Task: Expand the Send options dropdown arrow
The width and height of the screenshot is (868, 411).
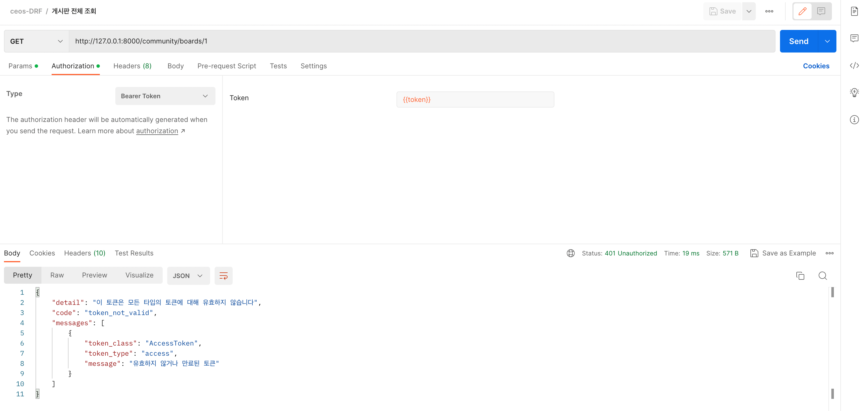Action: pos(827,41)
